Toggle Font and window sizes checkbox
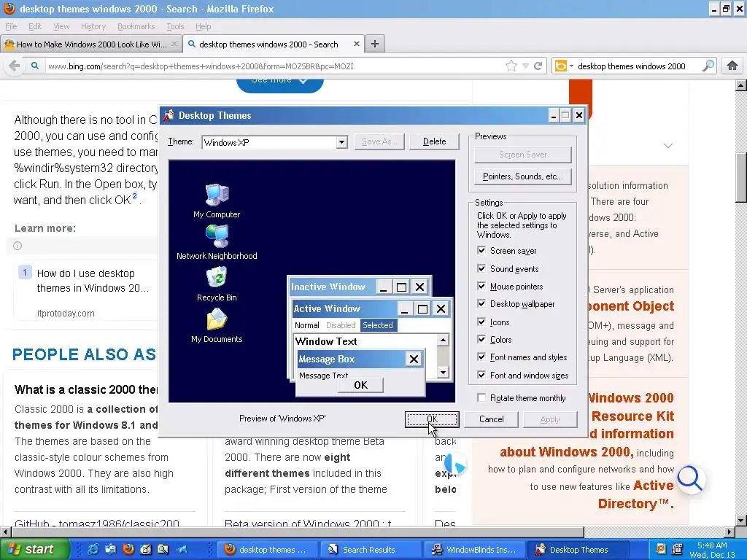 pyautogui.click(x=481, y=376)
